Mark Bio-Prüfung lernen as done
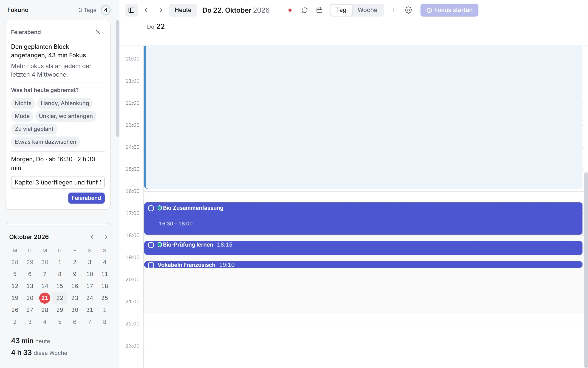The image size is (588, 368). (151, 245)
